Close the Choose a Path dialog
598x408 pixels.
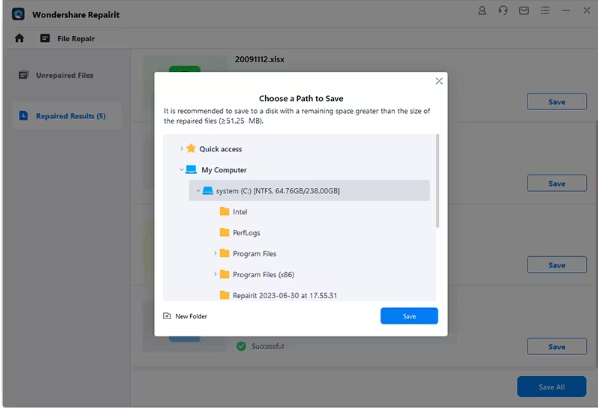tap(439, 81)
